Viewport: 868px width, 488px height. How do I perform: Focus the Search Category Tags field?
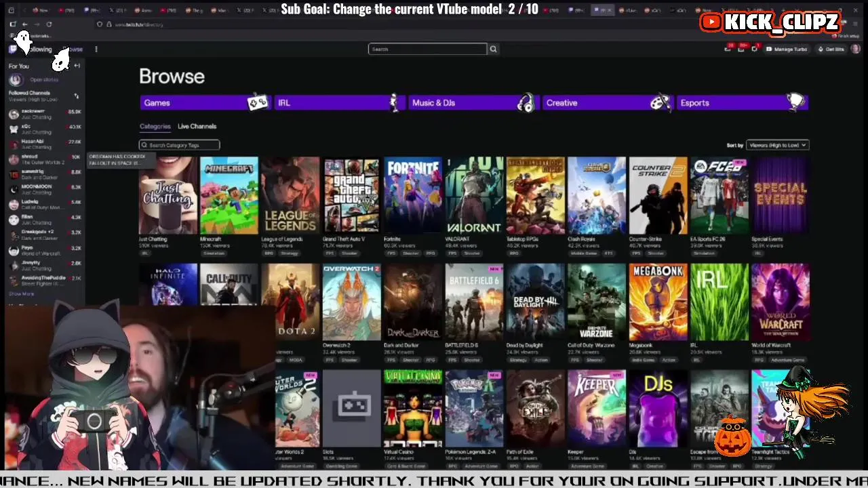[x=180, y=145]
